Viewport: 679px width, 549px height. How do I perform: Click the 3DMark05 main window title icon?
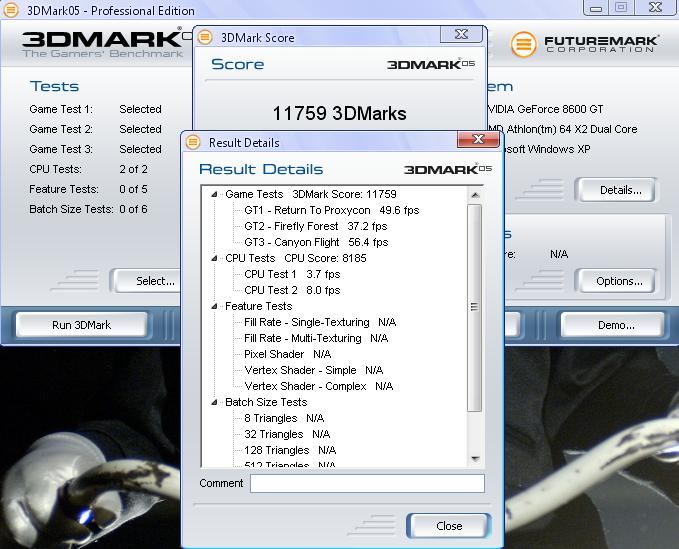point(10,10)
